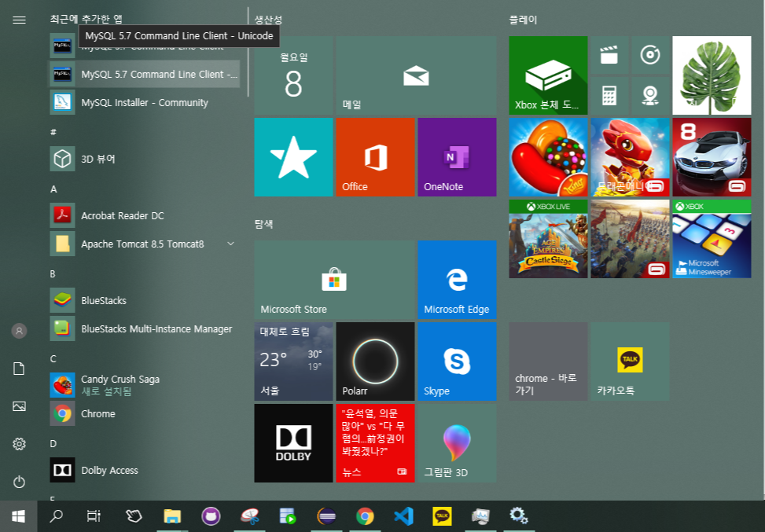
Task: Open Visual Studio Code on taskbar
Action: coord(403,516)
